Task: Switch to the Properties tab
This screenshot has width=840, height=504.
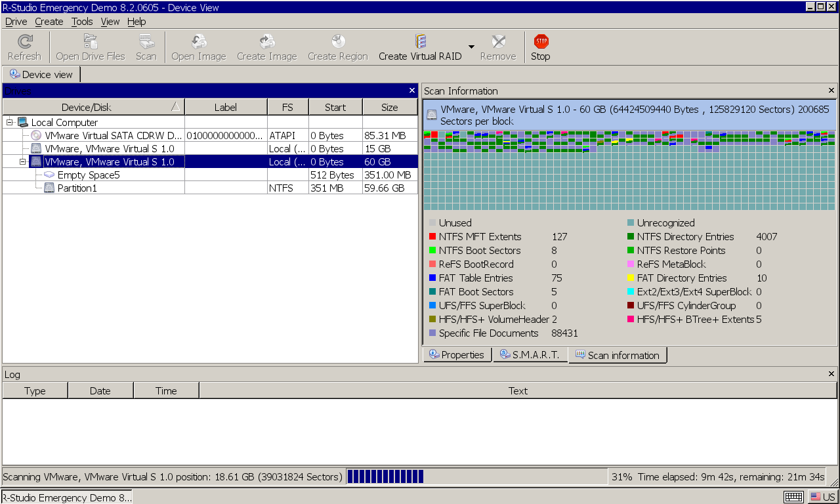Action: tap(457, 355)
